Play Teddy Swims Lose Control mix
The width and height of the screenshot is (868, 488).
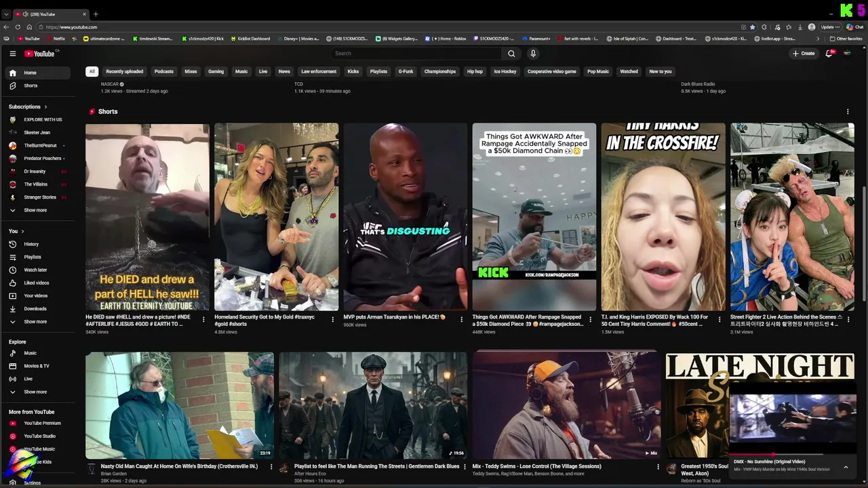566,405
